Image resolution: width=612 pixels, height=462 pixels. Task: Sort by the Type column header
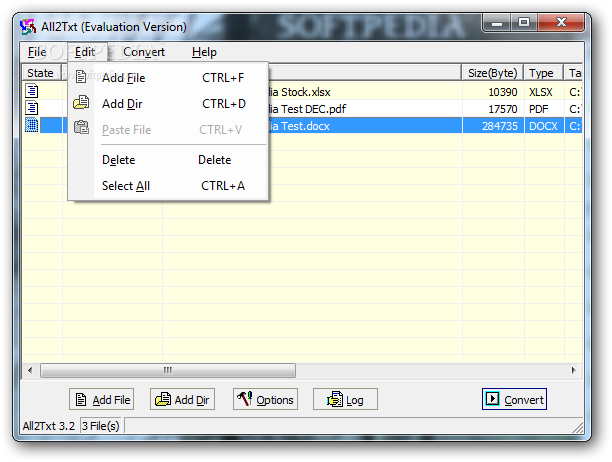point(544,73)
